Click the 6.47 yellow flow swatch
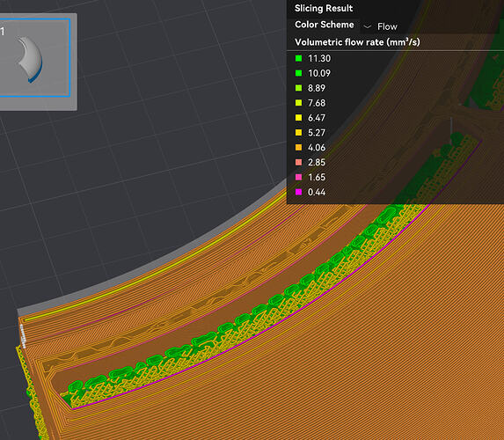 (298, 118)
